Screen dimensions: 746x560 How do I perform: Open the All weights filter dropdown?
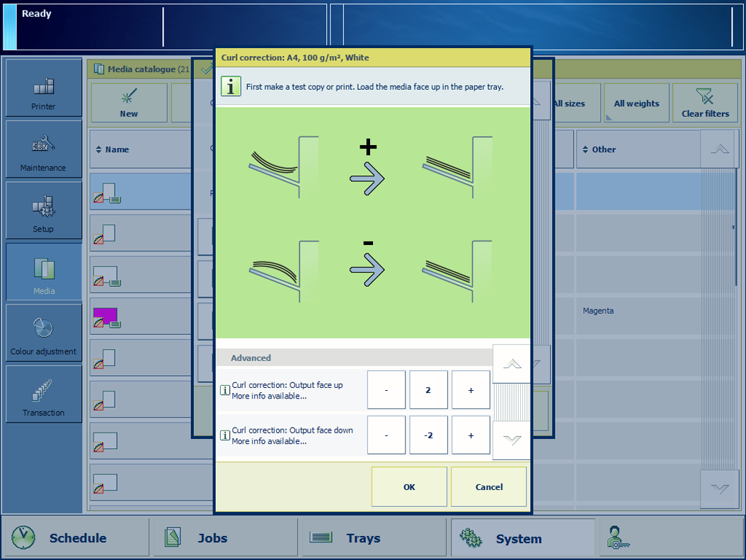click(636, 103)
